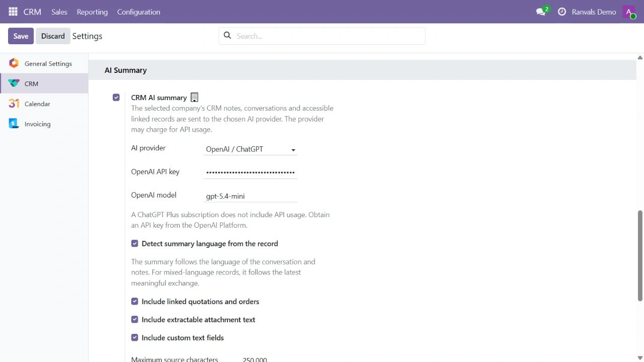The height and width of the screenshot is (362, 644).
Task: Open the activities clock icon
Action: click(x=562, y=12)
